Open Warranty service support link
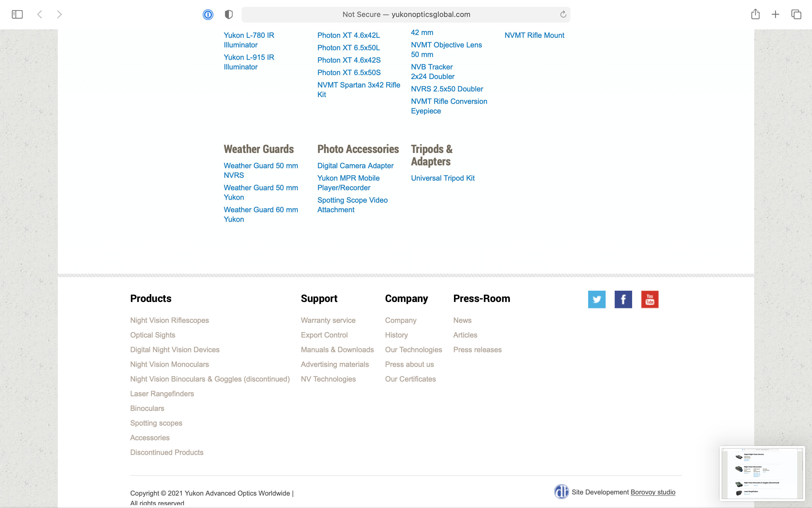The width and height of the screenshot is (812, 508). (328, 320)
